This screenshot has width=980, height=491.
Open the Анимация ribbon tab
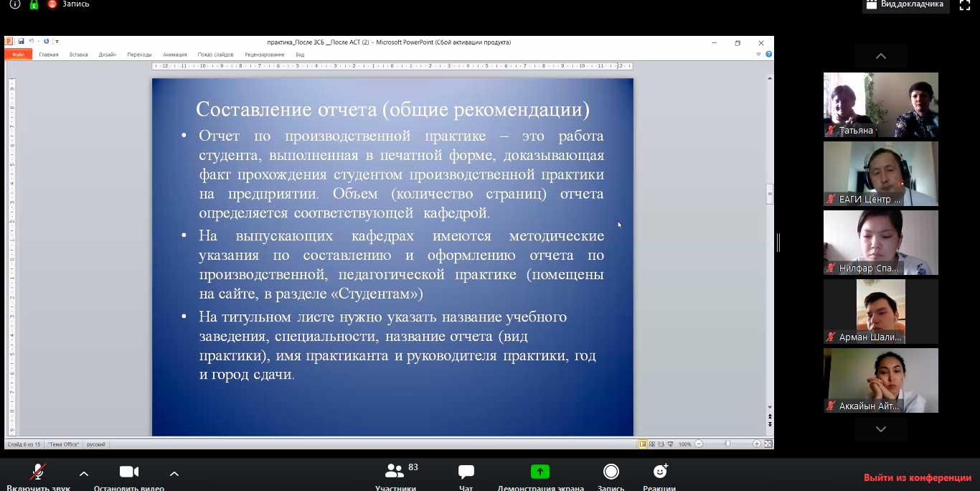coord(174,55)
